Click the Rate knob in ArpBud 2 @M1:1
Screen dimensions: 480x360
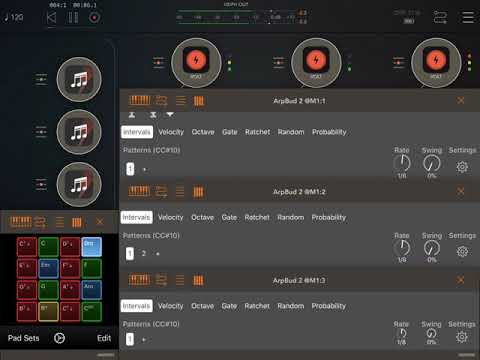point(402,163)
